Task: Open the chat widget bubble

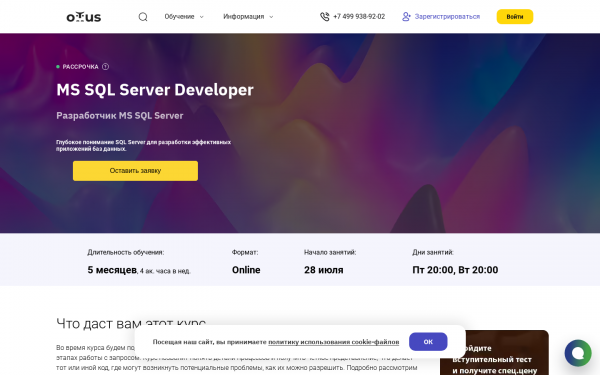Action: [578, 353]
